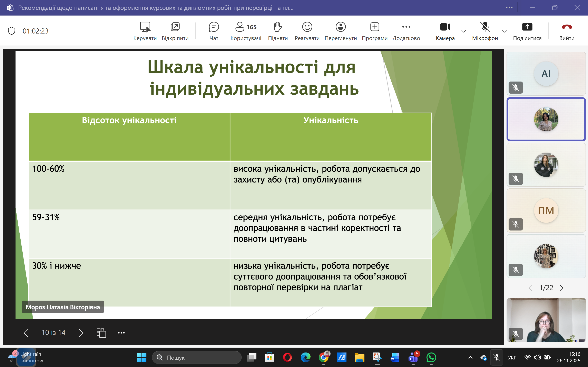The height and width of the screenshot is (367, 588).
Task: Expand microphone options dropdown arrow
Action: [x=504, y=31]
